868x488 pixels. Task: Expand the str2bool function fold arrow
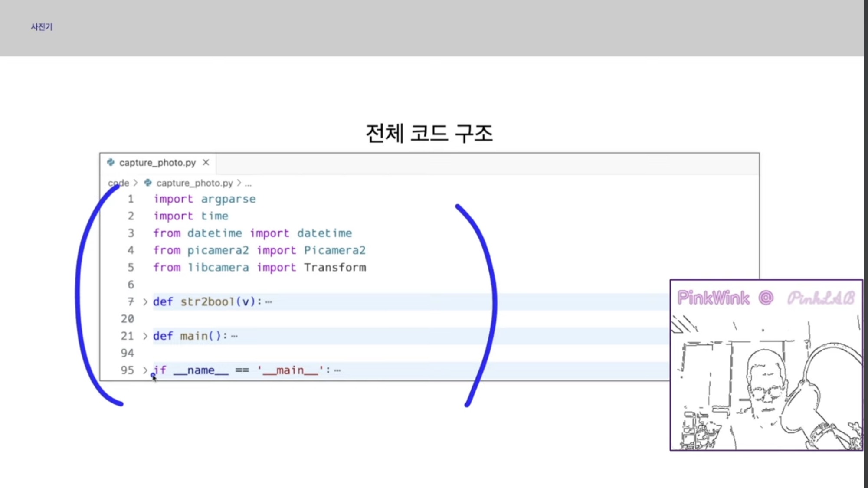click(x=145, y=301)
